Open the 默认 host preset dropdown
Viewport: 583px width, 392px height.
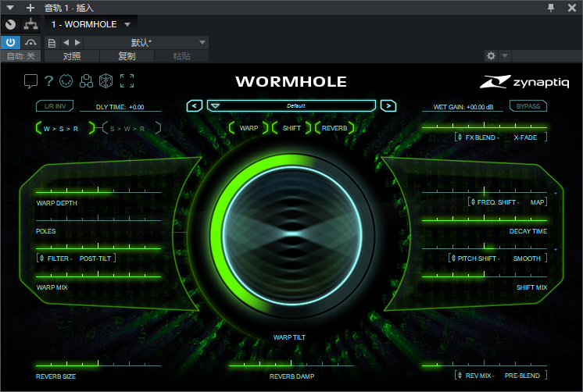click(145, 43)
